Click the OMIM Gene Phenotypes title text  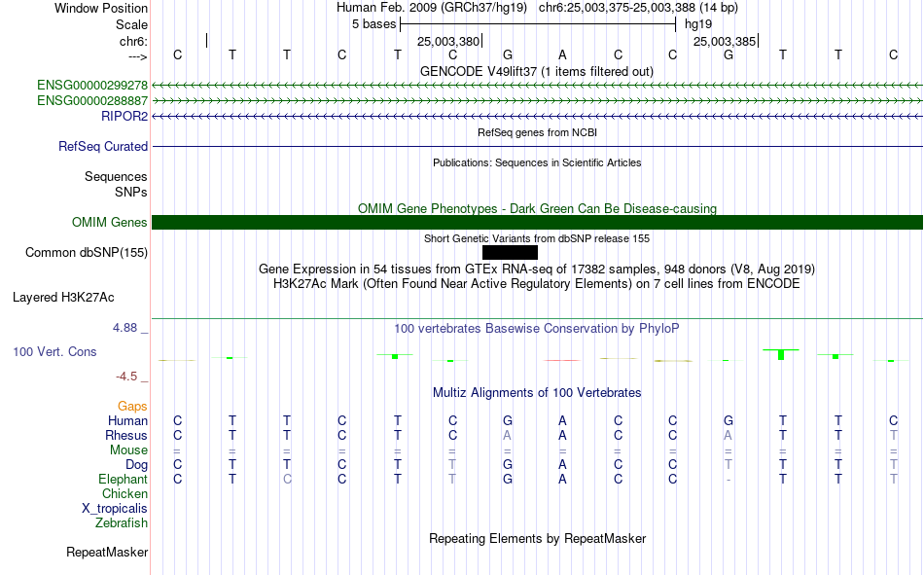click(x=538, y=209)
